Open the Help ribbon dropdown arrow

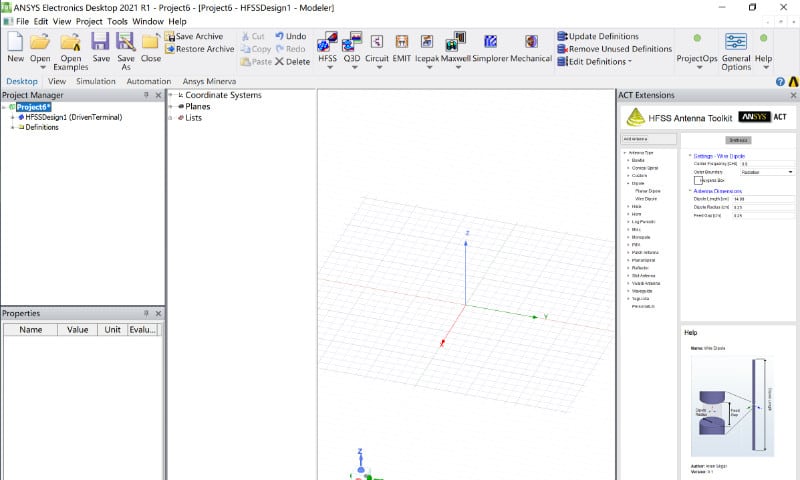click(766, 67)
